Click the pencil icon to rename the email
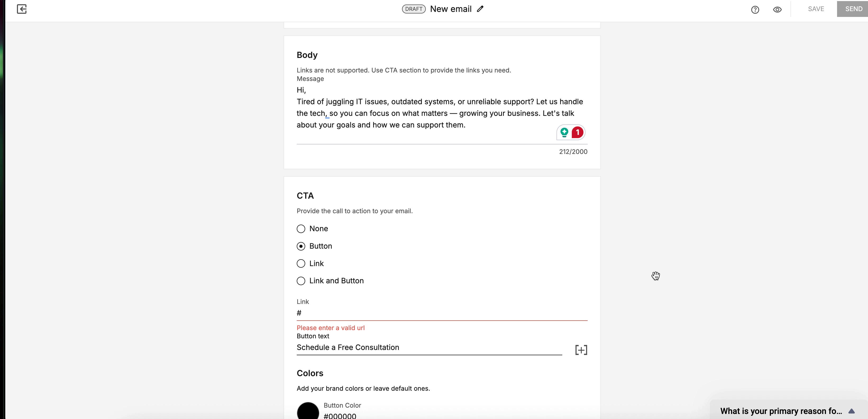The width and height of the screenshot is (868, 419). tap(480, 9)
